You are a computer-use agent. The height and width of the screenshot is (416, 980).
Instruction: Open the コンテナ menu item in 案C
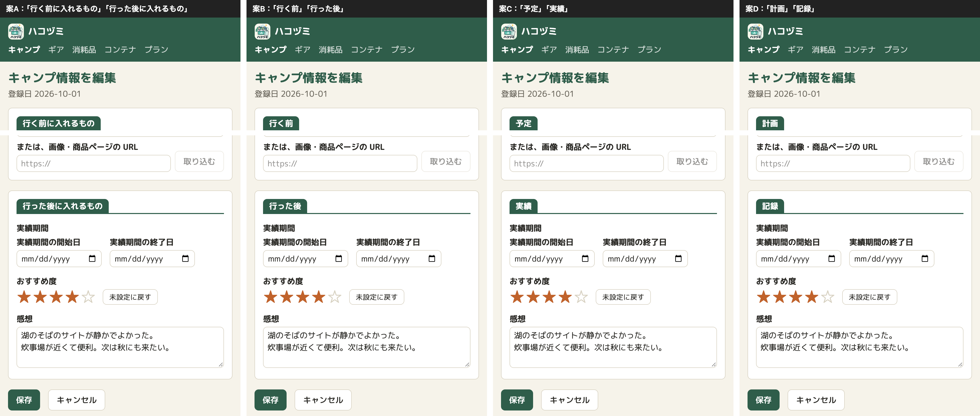click(x=613, y=49)
